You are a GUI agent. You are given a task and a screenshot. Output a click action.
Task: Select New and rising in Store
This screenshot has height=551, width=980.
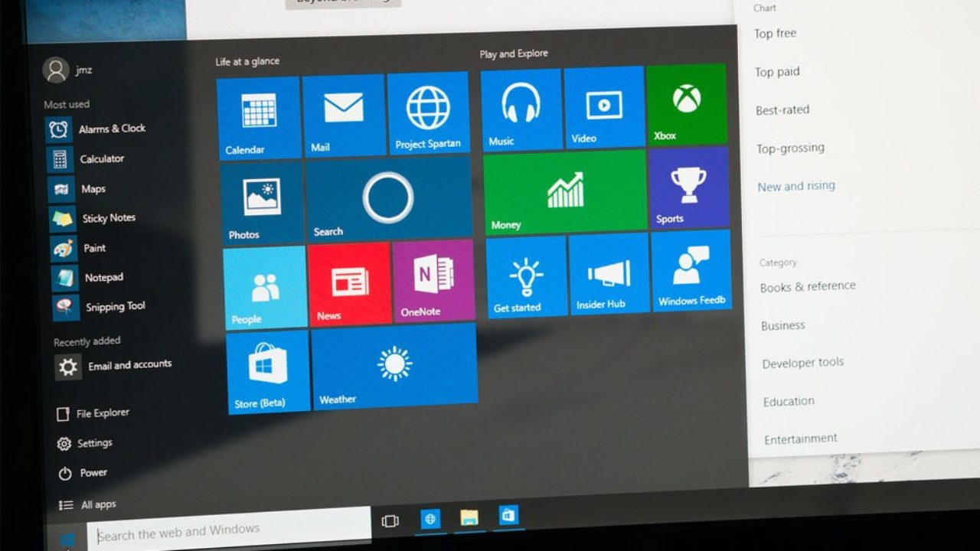pyautogui.click(x=796, y=186)
